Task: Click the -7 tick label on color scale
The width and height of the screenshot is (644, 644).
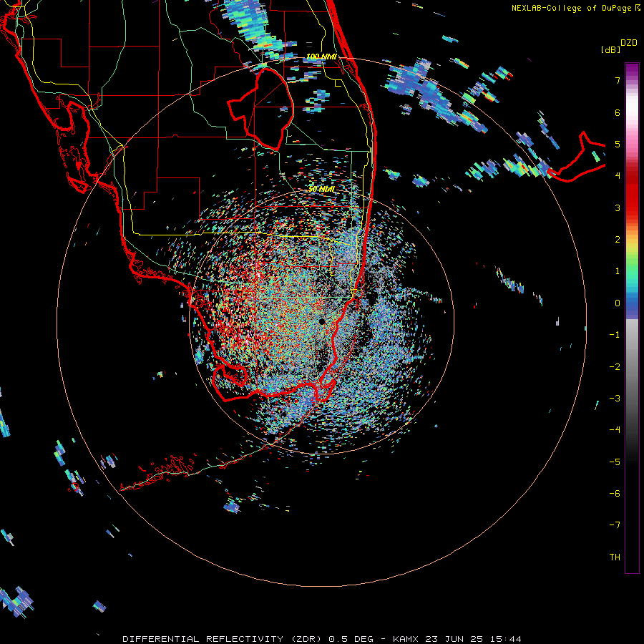Action: click(x=615, y=525)
